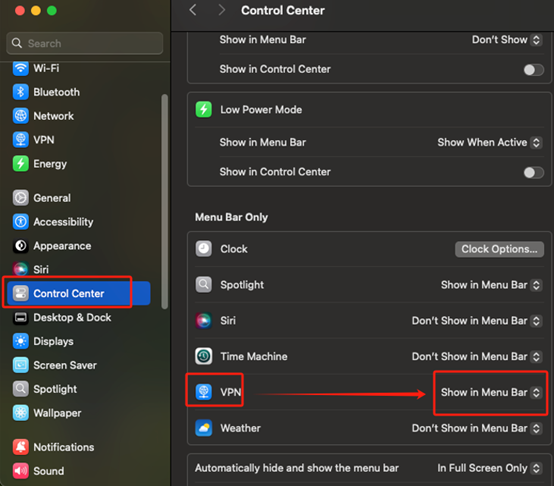
Task: Open the Notifications bell icon
Action: 20,447
